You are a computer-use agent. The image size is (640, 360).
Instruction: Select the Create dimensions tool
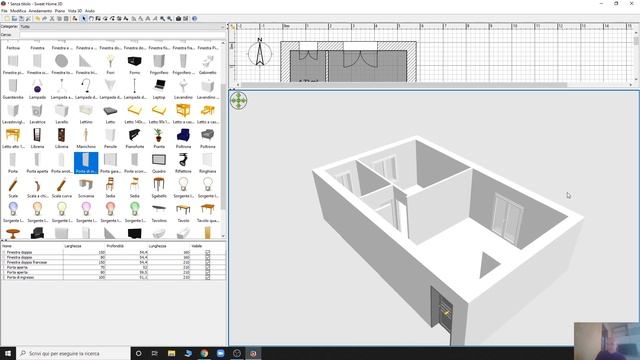click(119, 18)
